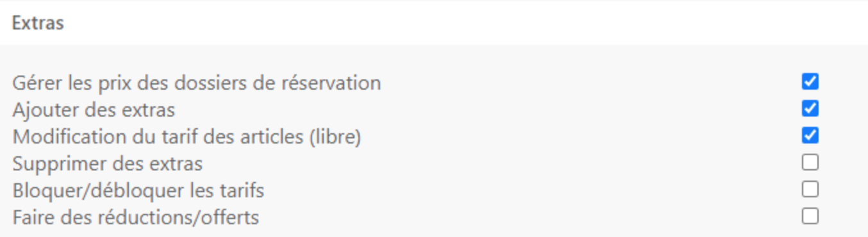868x237 pixels.
Task: Click the Supprimer des extras label text
Action: [107, 164]
